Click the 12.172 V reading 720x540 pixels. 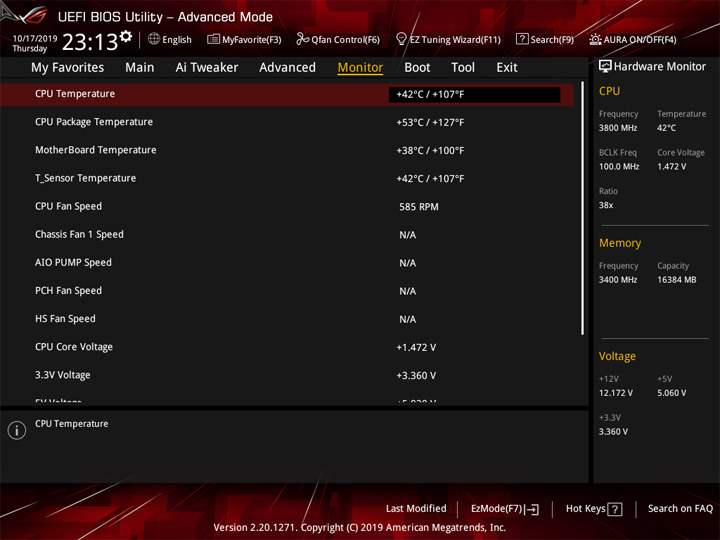615,393
